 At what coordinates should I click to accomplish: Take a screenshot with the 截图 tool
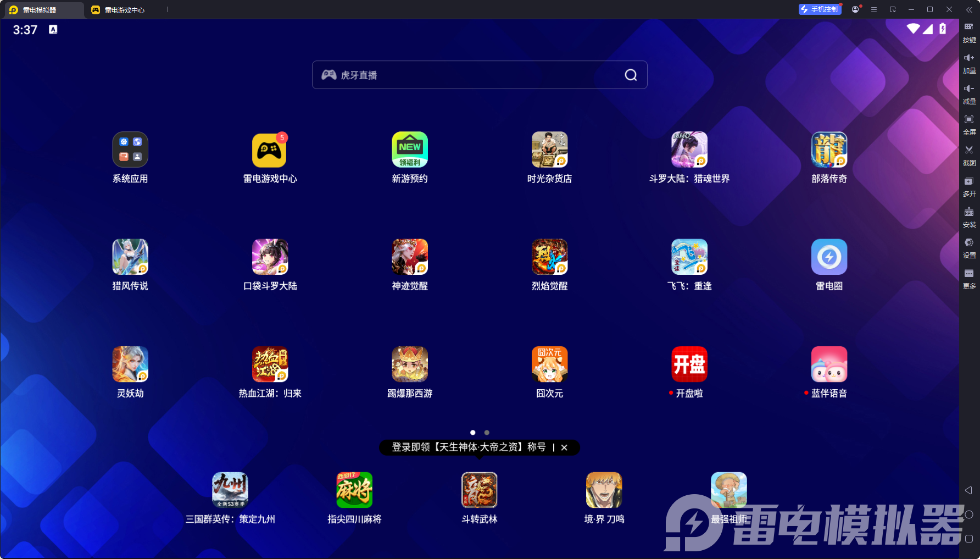point(969,156)
